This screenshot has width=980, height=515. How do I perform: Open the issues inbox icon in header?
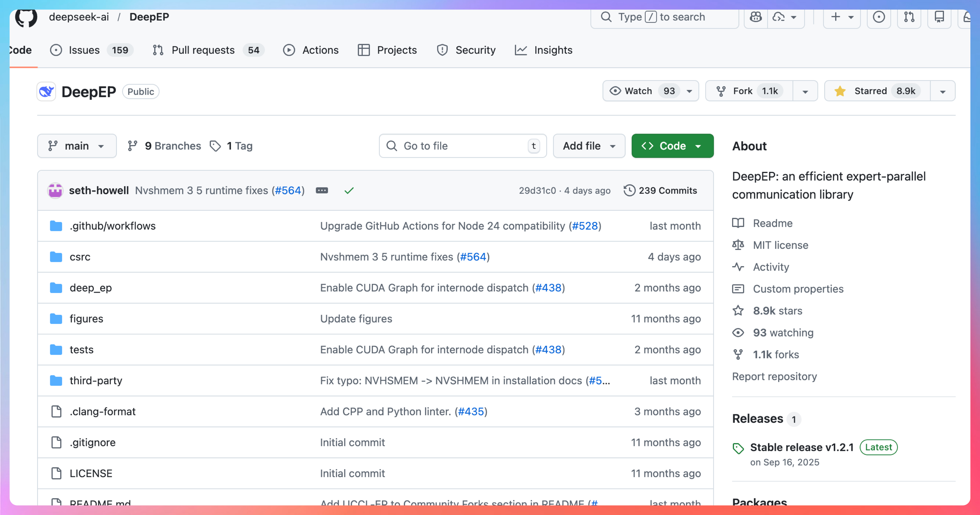[x=878, y=17]
